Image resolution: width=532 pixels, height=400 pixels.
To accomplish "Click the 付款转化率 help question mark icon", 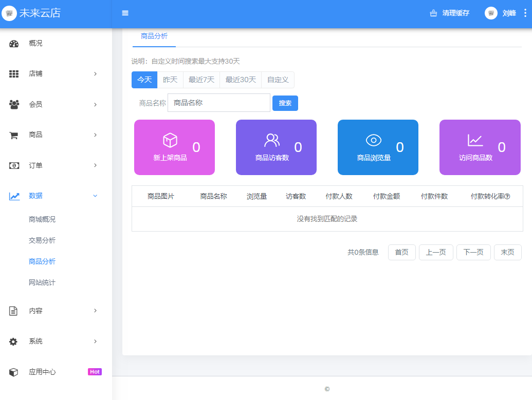I will pos(507,197).
